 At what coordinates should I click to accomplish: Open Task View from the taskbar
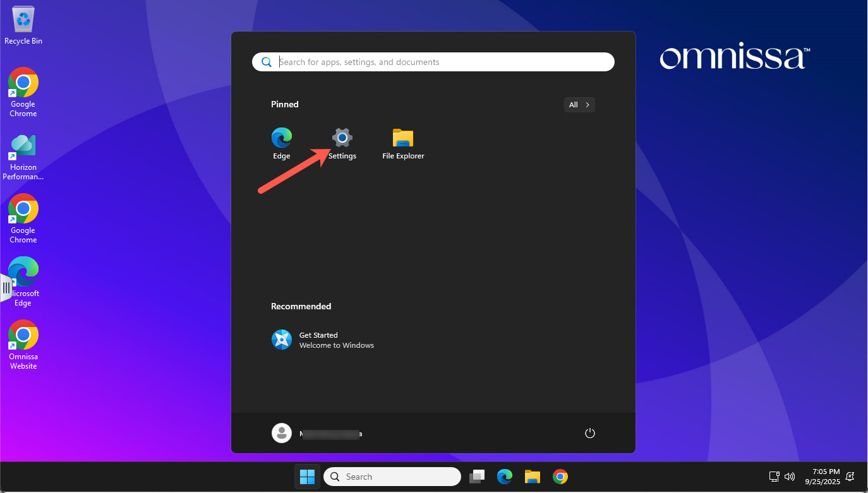pos(477,477)
